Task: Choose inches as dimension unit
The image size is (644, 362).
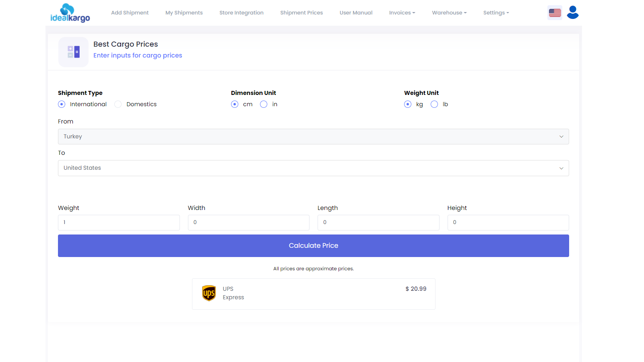Action: point(264,104)
